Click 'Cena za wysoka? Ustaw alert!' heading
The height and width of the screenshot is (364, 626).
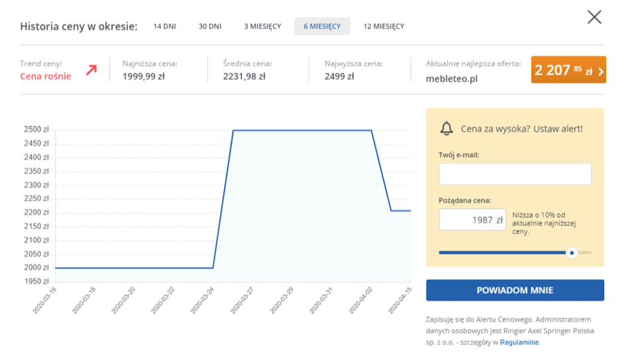pyautogui.click(x=521, y=129)
